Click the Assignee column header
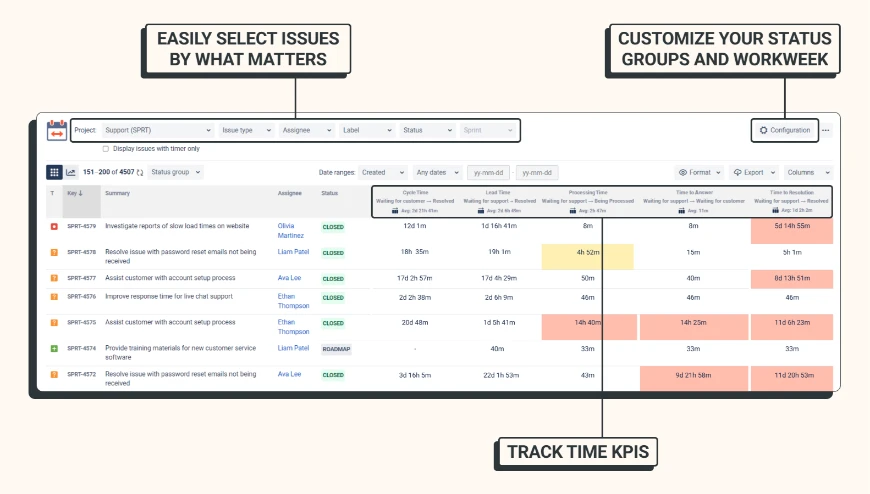 tap(290, 193)
